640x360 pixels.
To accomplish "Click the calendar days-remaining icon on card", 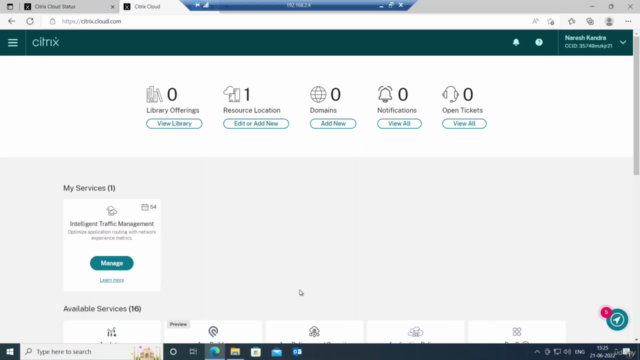I will pyautogui.click(x=145, y=207).
